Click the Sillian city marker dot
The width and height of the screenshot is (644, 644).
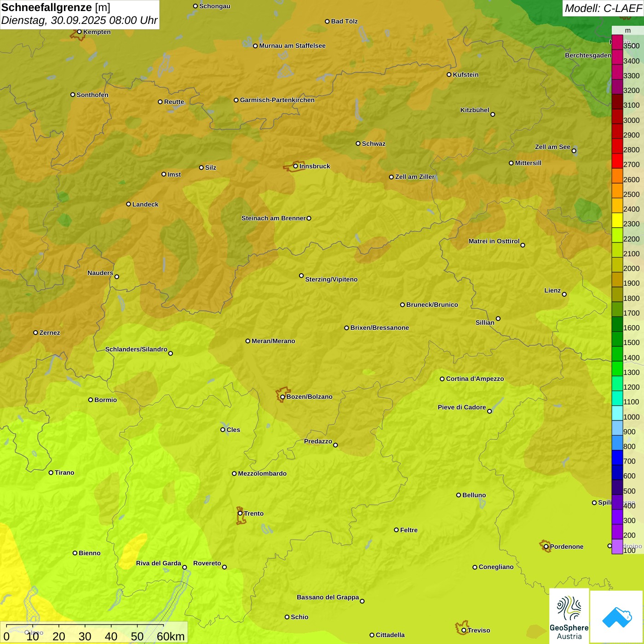498,318
